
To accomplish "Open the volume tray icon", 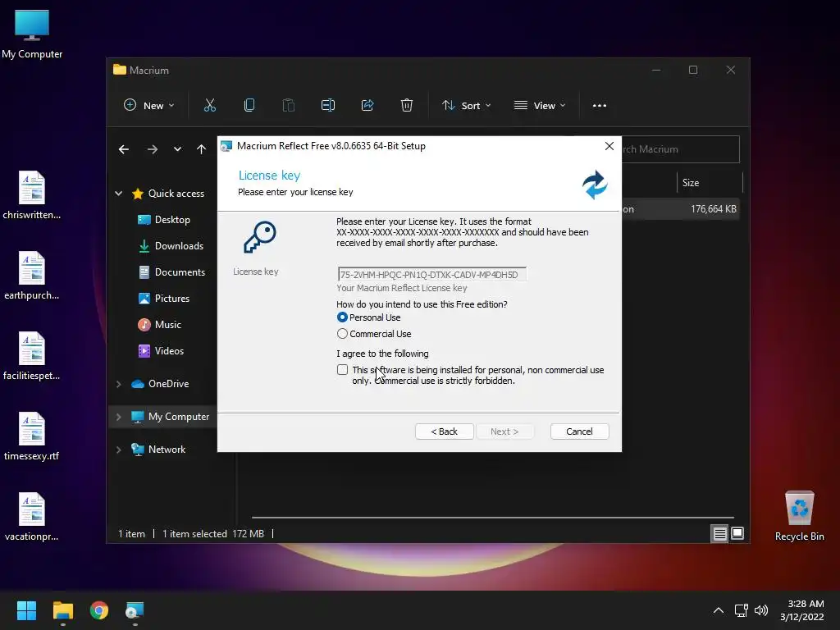I will (x=760, y=610).
